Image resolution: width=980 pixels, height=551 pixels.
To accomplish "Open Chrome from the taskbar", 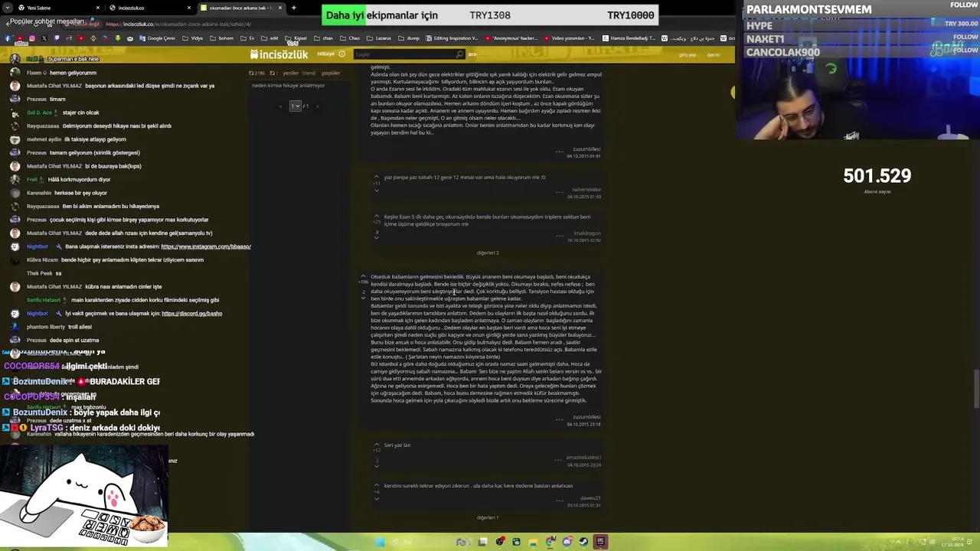I will click(550, 542).
